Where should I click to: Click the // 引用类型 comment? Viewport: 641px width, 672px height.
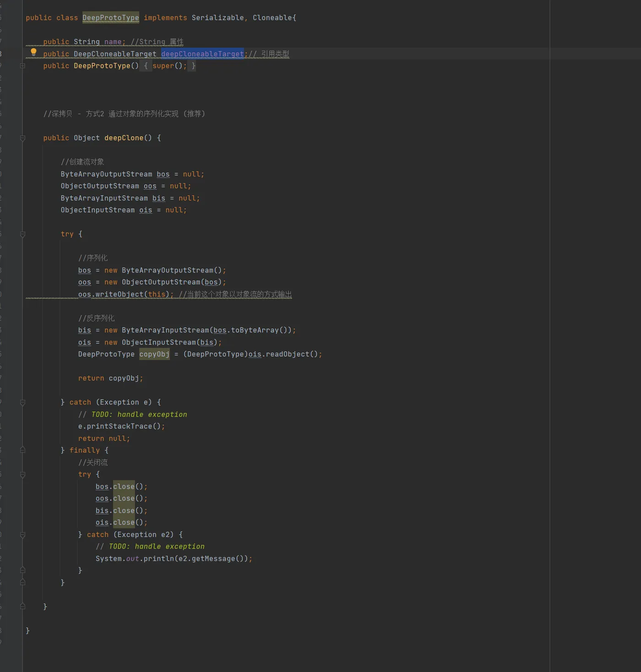pyautogui.click(x=269, y=54)
